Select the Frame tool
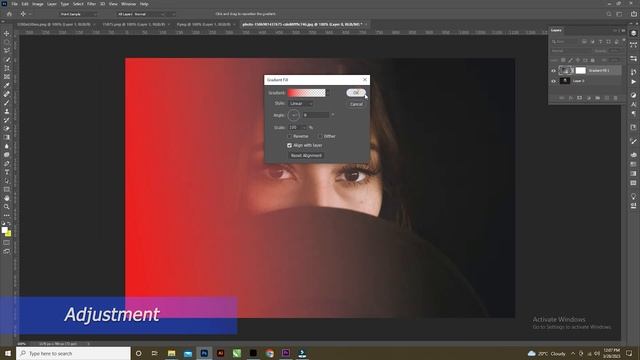 coord(7,77)
